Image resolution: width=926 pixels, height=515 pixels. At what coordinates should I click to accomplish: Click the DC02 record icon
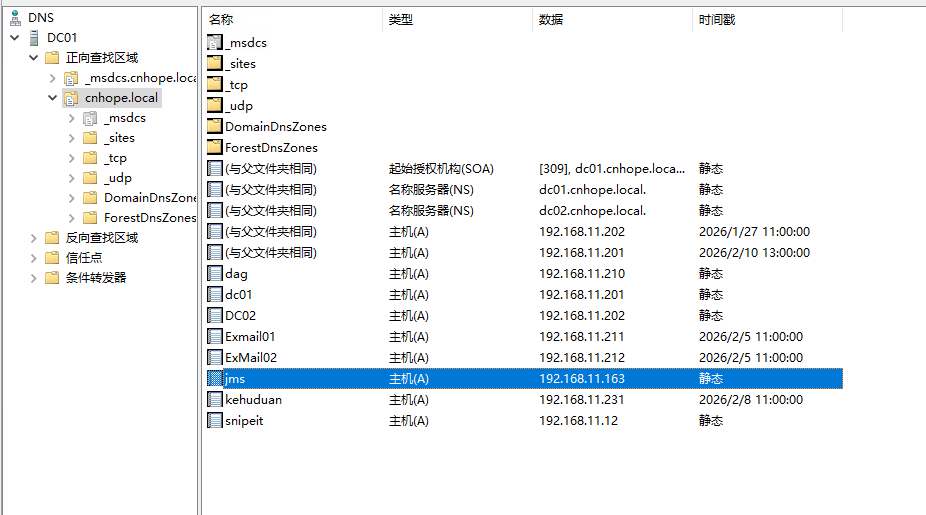point(215,315)
